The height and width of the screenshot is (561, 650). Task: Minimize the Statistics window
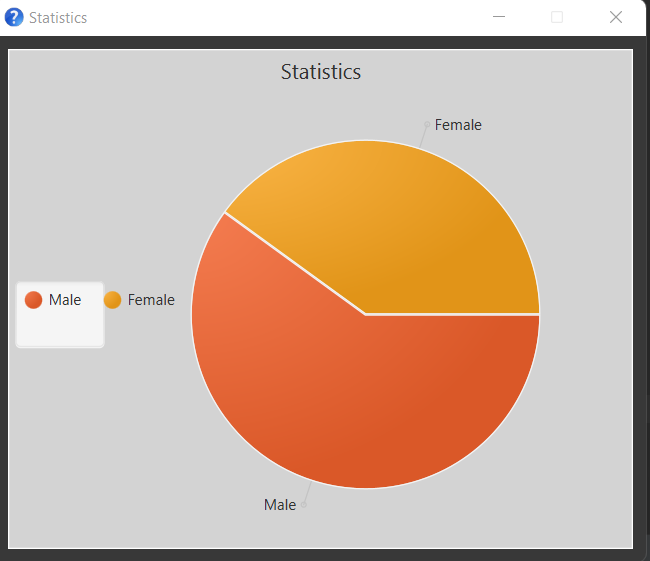[x=499, y=17]
